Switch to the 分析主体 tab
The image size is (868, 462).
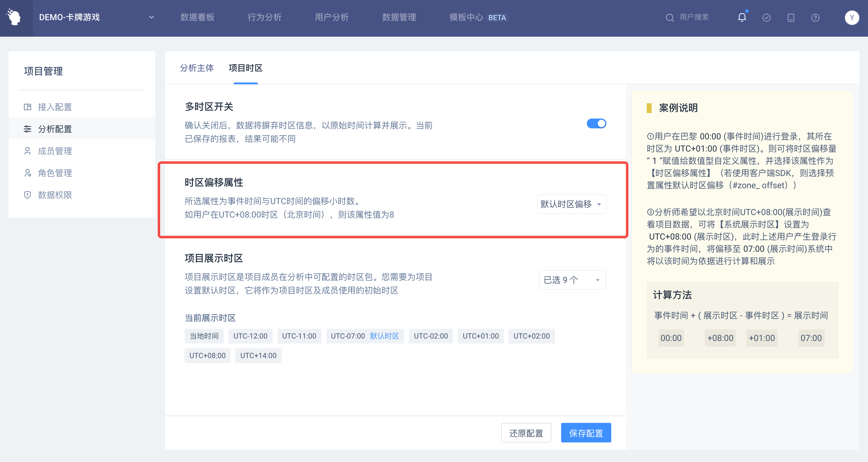[197, 68]
